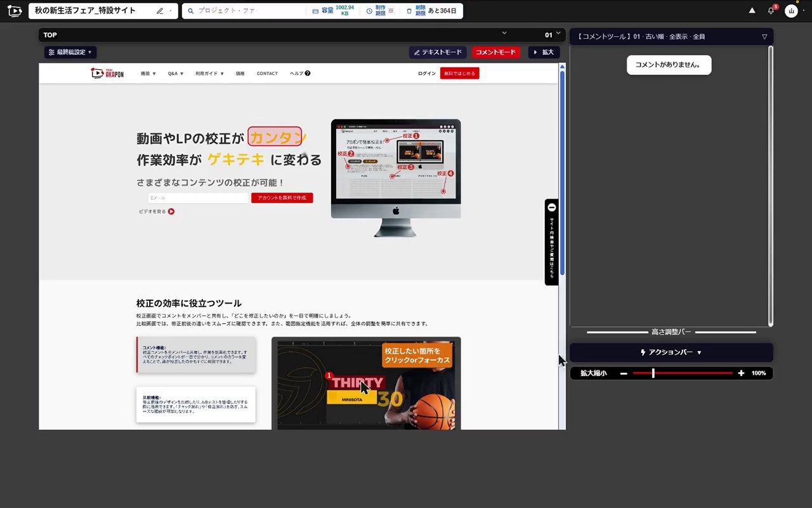The width and height of the screenshot is (812, 508).
Task: Click the trash icon for 削除期限
Action: point(409,11)
